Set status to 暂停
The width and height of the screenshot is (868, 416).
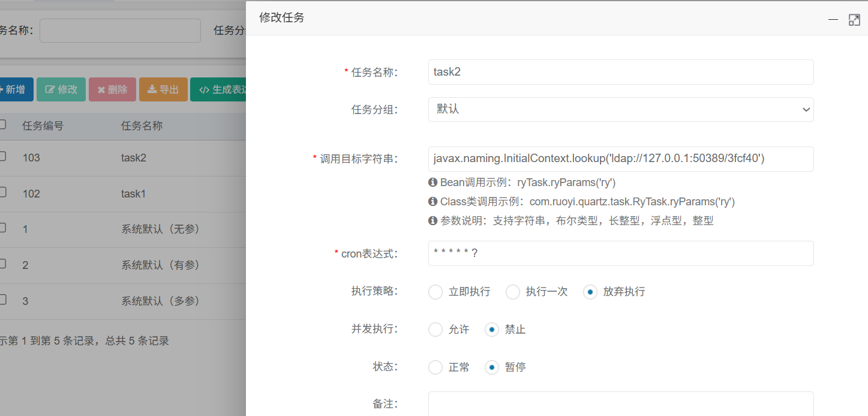(x=492, y=367)
